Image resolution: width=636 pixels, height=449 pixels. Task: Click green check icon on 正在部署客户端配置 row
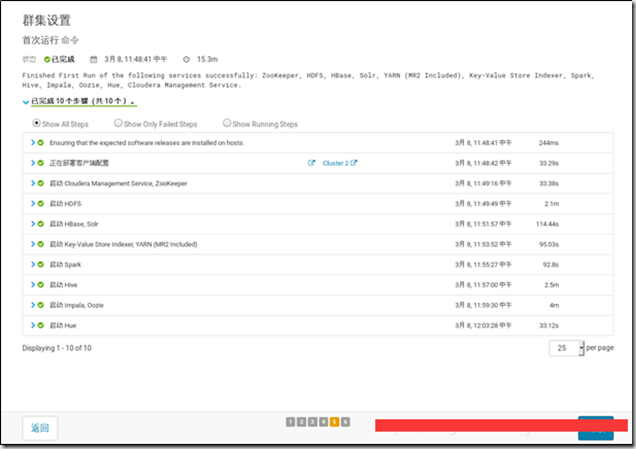(x=41, y=163)
